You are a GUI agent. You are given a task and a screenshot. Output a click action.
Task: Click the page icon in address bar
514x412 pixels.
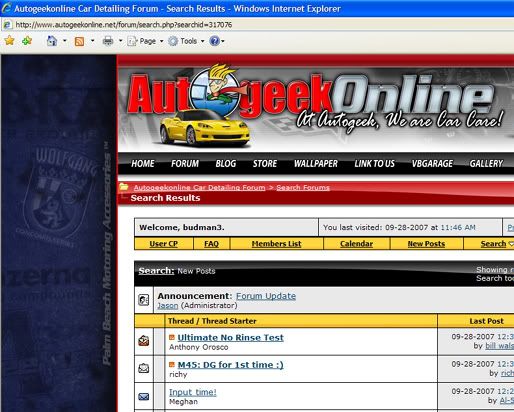pos(7,25)
